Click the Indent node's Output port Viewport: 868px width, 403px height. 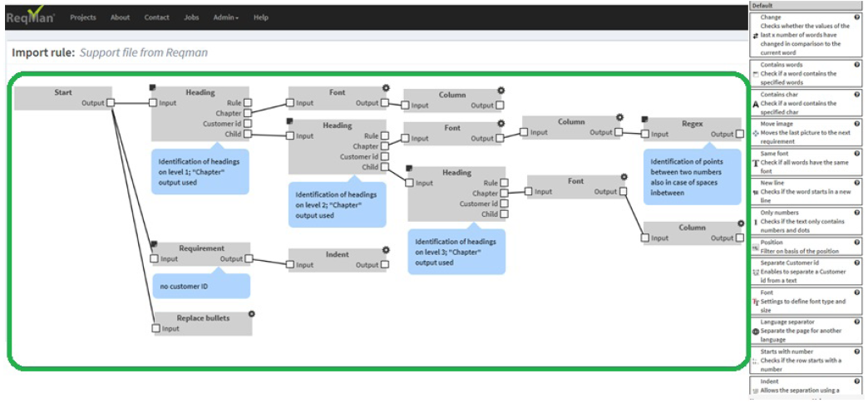tap(385, 264)
